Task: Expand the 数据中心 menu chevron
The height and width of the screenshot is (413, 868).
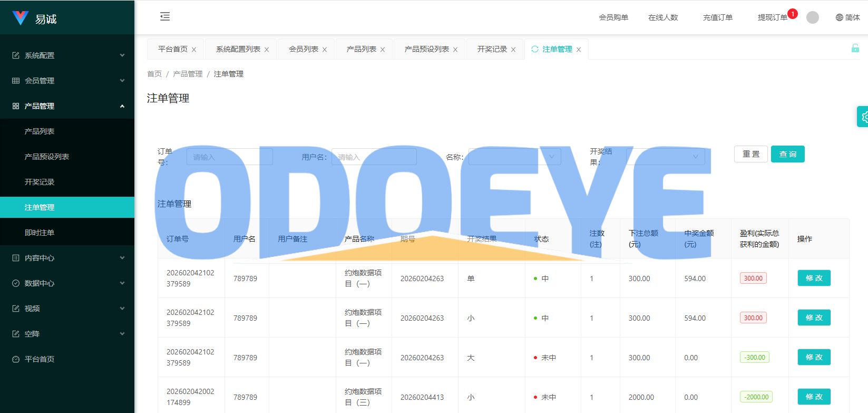Action: point(122,283)
